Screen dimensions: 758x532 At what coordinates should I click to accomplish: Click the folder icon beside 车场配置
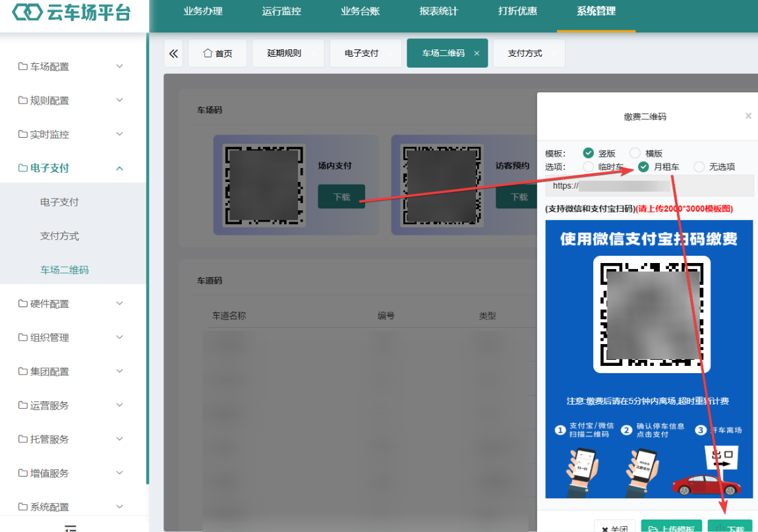tap(22, 67)
